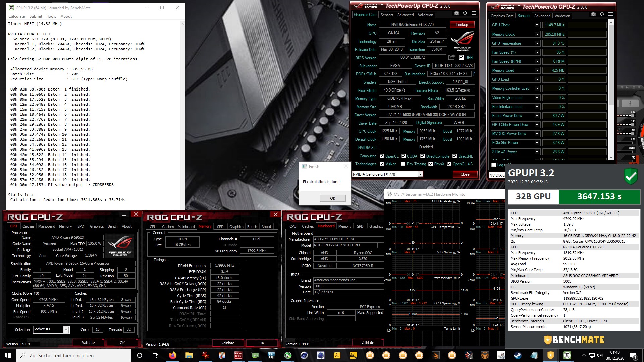Toggle the DirectML checkbox in GPU-Z

tap(454, 156)
